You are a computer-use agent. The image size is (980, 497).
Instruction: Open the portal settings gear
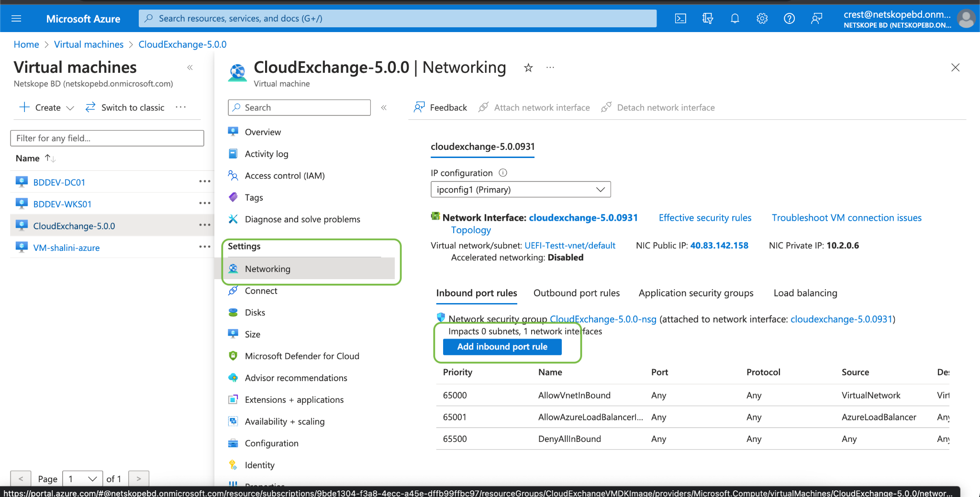tap(762, 19)
